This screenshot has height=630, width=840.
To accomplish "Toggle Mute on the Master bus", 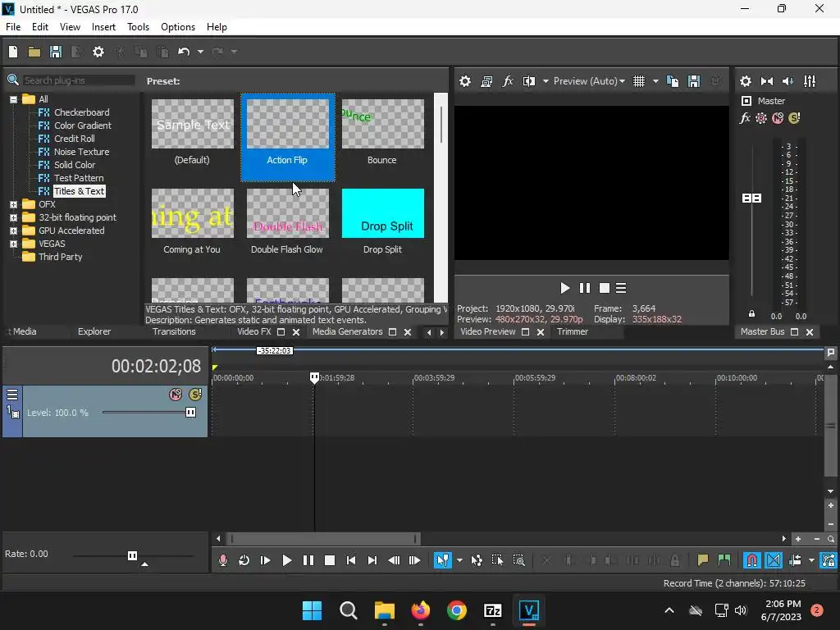I will click(778, 118).
